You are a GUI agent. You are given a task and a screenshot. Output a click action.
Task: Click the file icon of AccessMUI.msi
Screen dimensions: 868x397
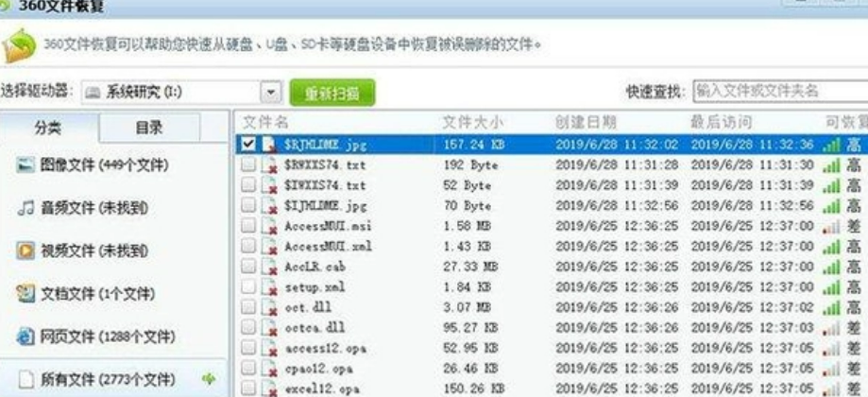point(269,226)
